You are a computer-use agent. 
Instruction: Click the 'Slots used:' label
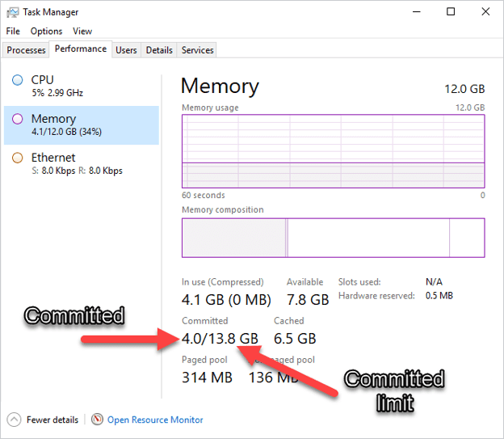tap(359, 282)
